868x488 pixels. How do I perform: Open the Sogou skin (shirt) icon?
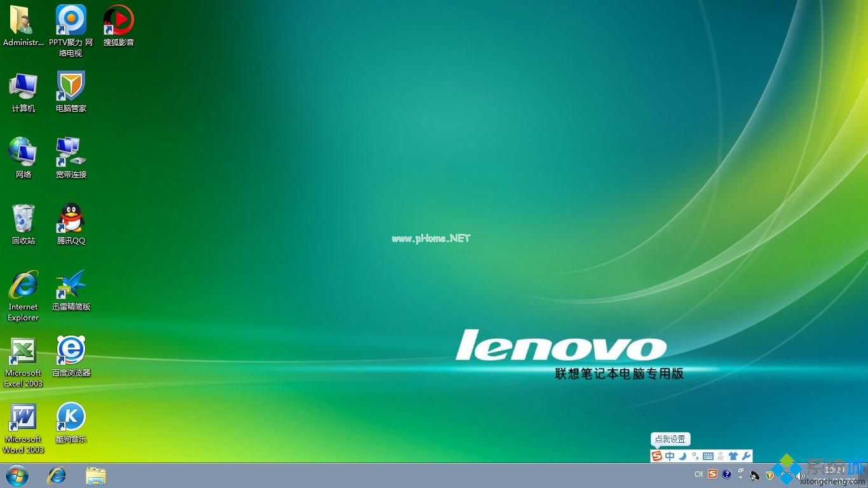(733, 456)
